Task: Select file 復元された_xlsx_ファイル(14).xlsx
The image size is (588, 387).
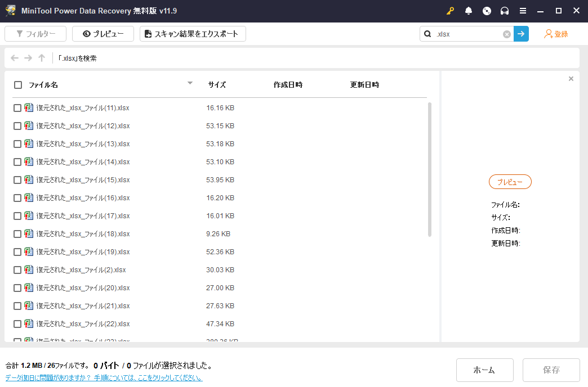Action: pos(83,162)
